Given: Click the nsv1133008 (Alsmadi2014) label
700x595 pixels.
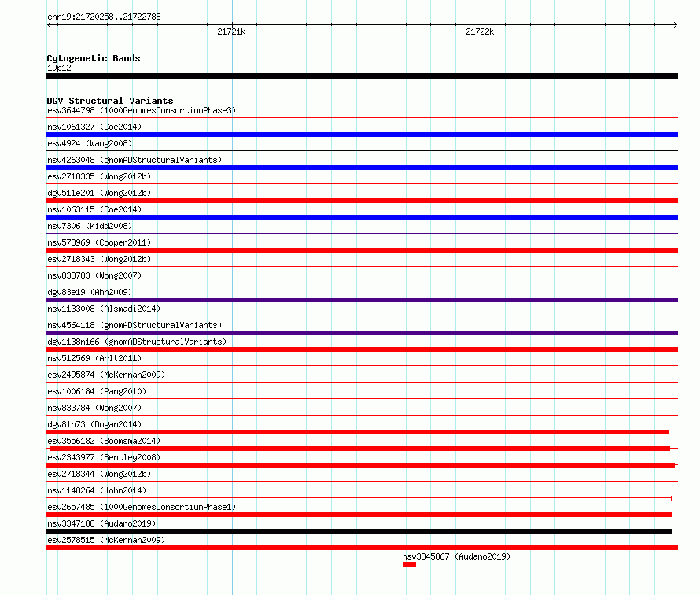Looking at the screenshot, I should tap(104, 309).
